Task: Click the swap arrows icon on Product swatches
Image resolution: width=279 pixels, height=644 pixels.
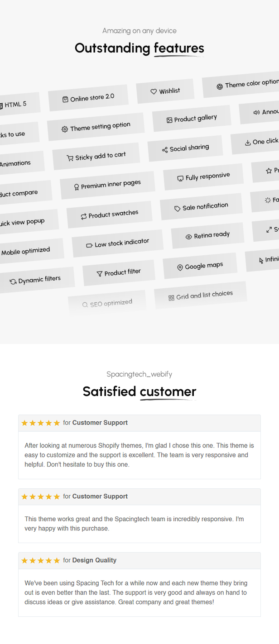Action: coord(84,217)
